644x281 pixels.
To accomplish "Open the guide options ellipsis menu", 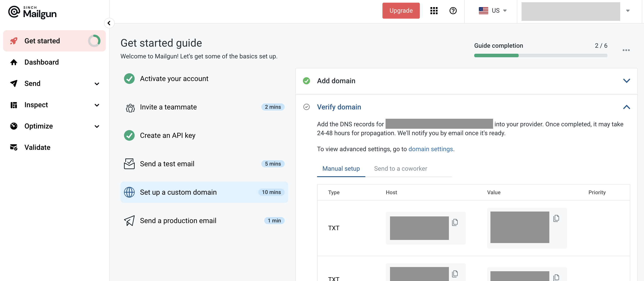I will point(626,50).
